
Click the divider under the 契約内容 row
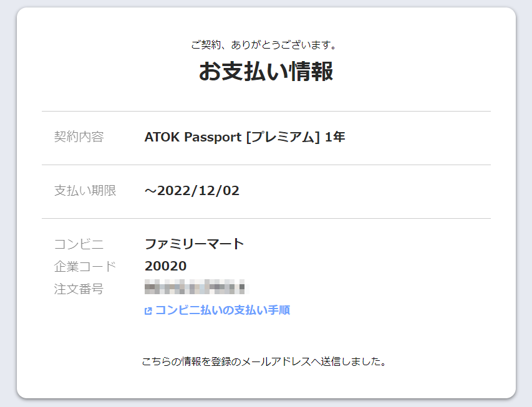point(266,165)
